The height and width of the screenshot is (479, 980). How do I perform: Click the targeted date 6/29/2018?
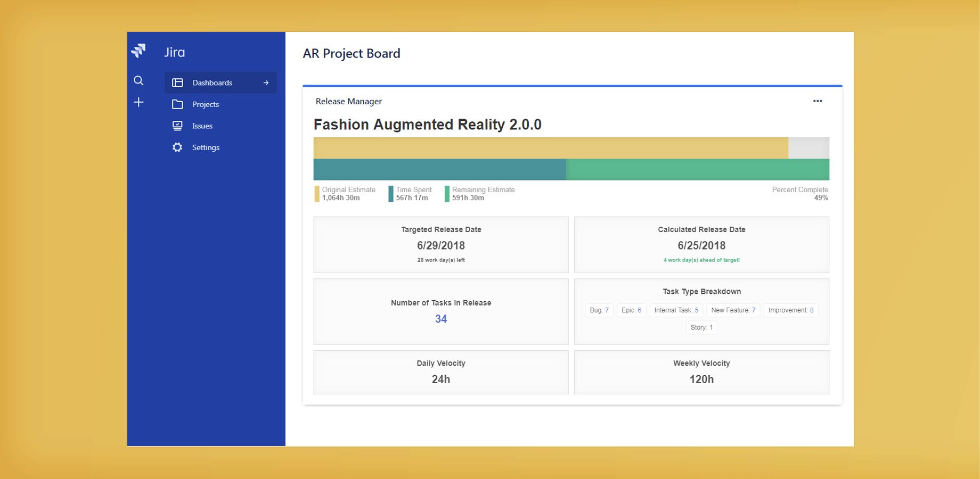click(x=441, y=245)
